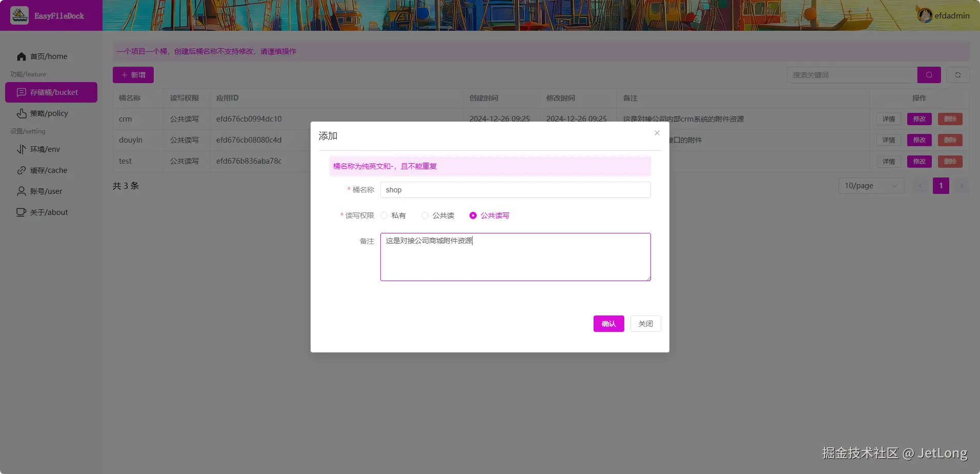Click the 搜索关键词 search field
Viewport: 980px width, 474px height.
(852, 75)
